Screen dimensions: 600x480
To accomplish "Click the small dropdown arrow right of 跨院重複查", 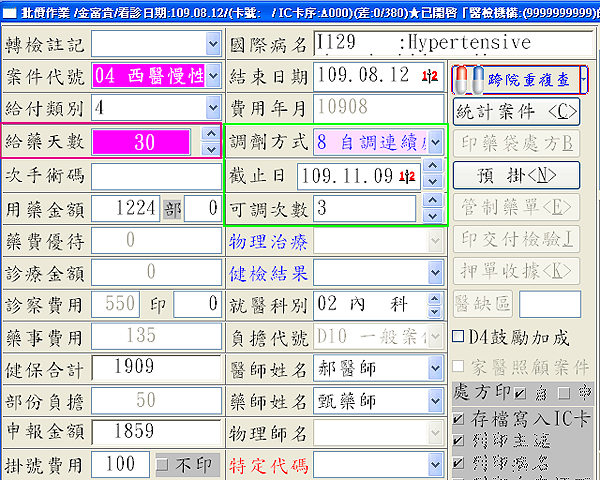I will pos(583,77).
